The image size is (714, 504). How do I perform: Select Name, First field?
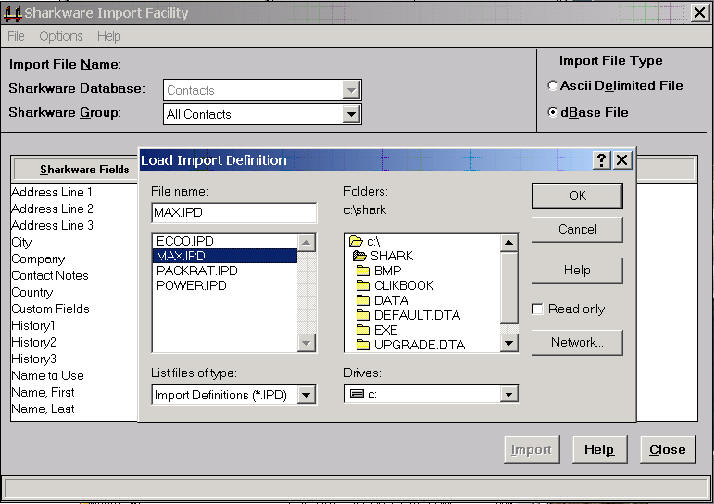pyautogui.click(x=42, y=392)
